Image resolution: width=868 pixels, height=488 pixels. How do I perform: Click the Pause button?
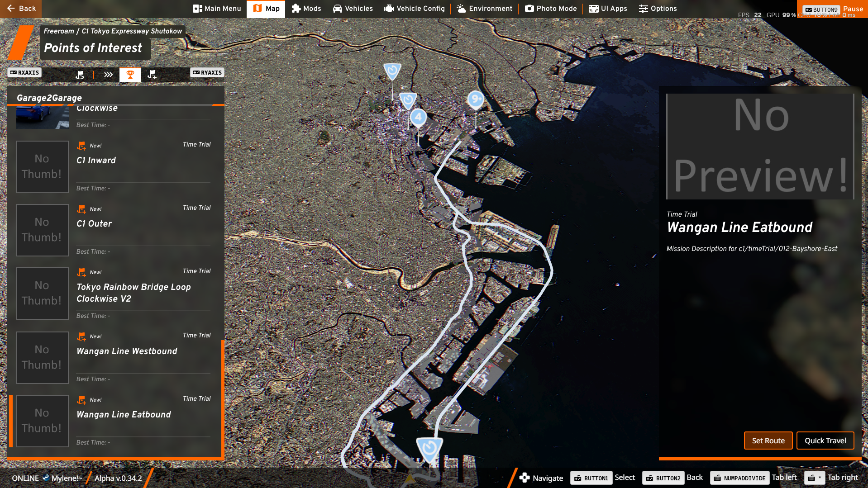coord(833,9)
